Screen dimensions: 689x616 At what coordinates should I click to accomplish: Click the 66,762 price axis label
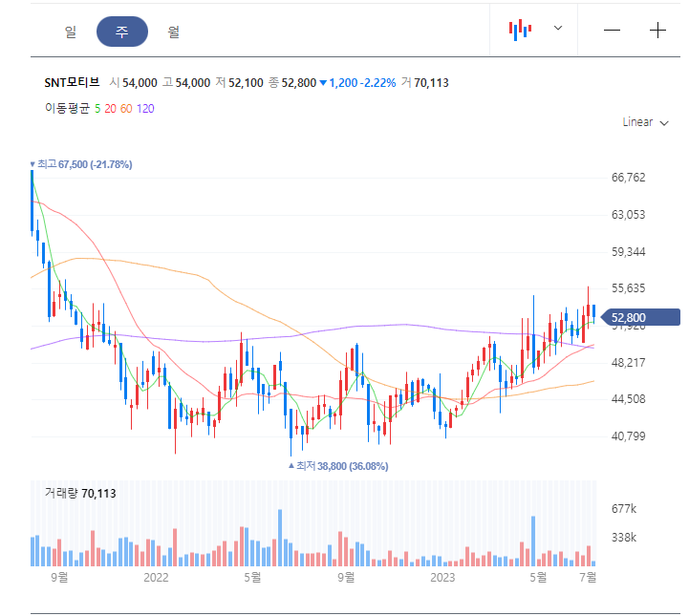629,178
